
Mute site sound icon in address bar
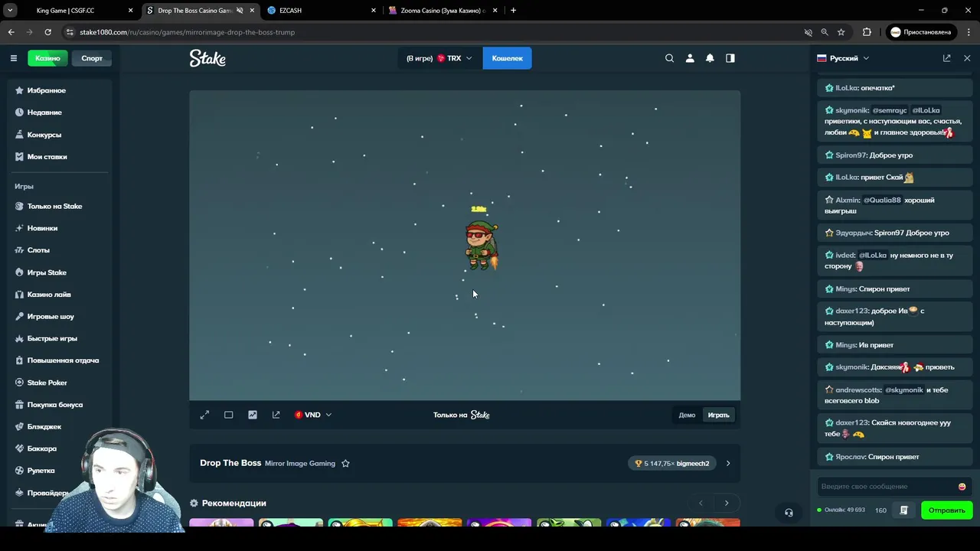pos(808,32)
